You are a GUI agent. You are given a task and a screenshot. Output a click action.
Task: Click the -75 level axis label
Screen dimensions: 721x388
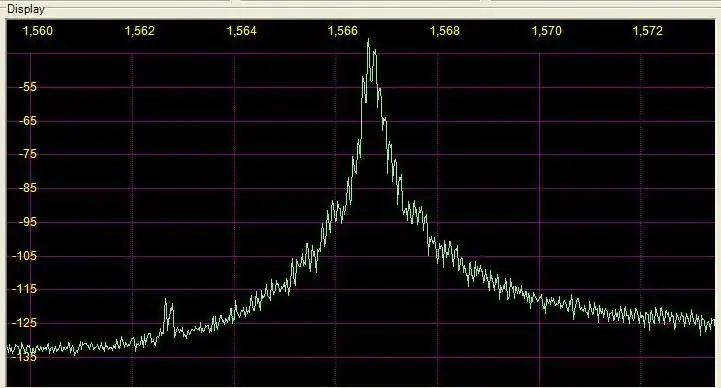click(28, 154)
